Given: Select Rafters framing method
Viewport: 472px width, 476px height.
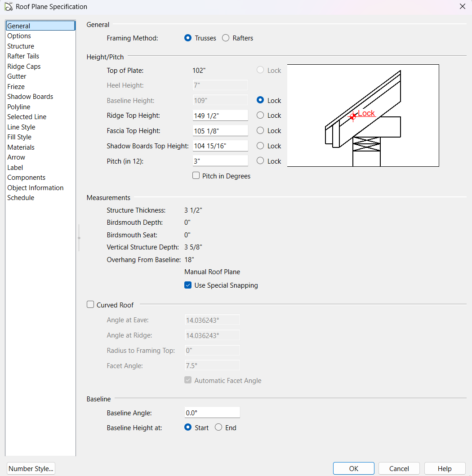Looking at the screenshot, I should tap(226, 38).
